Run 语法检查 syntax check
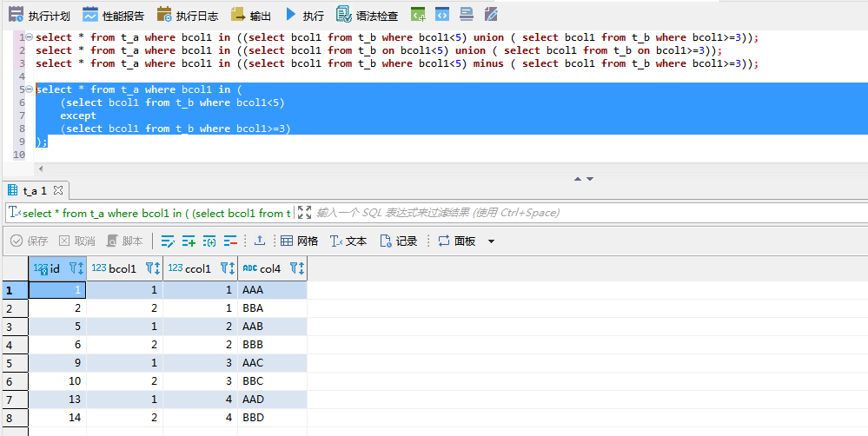 (x=368, y=15)
